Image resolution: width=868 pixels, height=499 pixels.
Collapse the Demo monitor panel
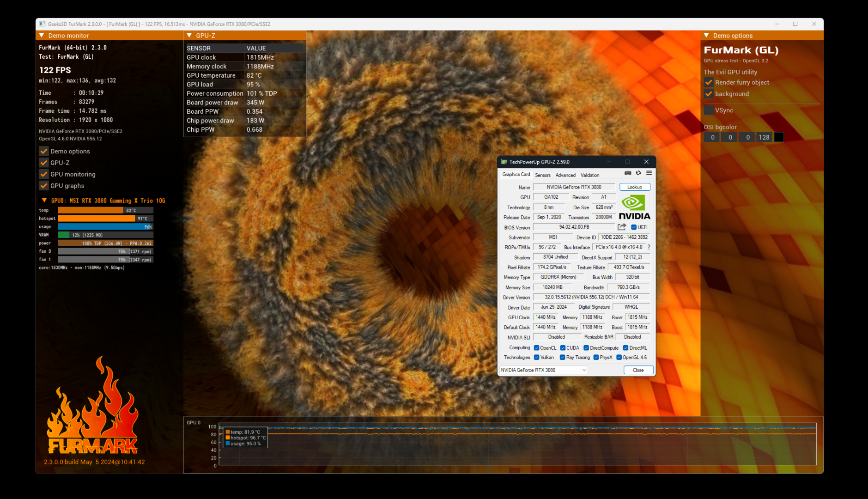point(42,36)
